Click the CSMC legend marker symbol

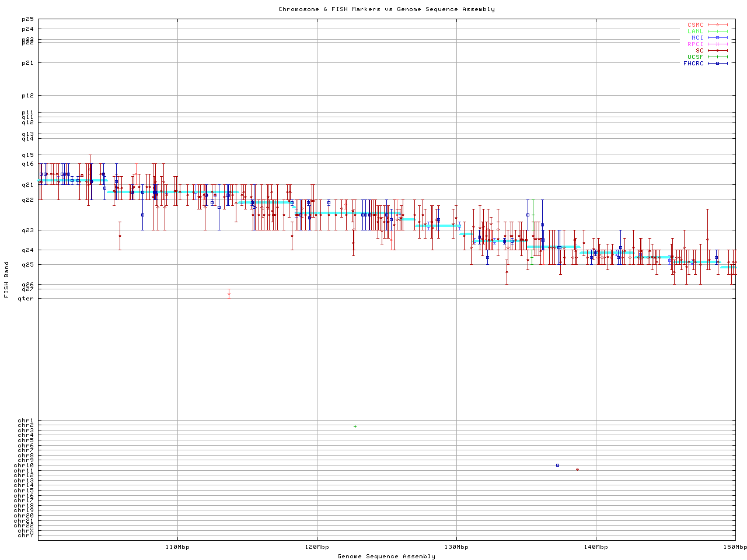pos(718,25)
